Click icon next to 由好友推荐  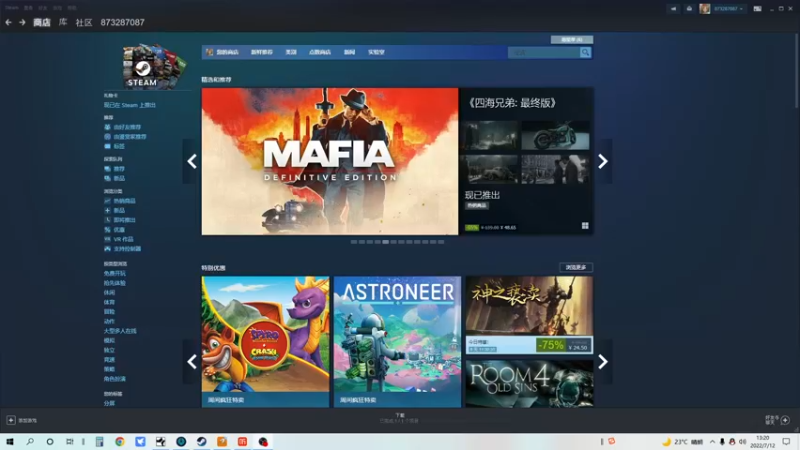[107, 127]
